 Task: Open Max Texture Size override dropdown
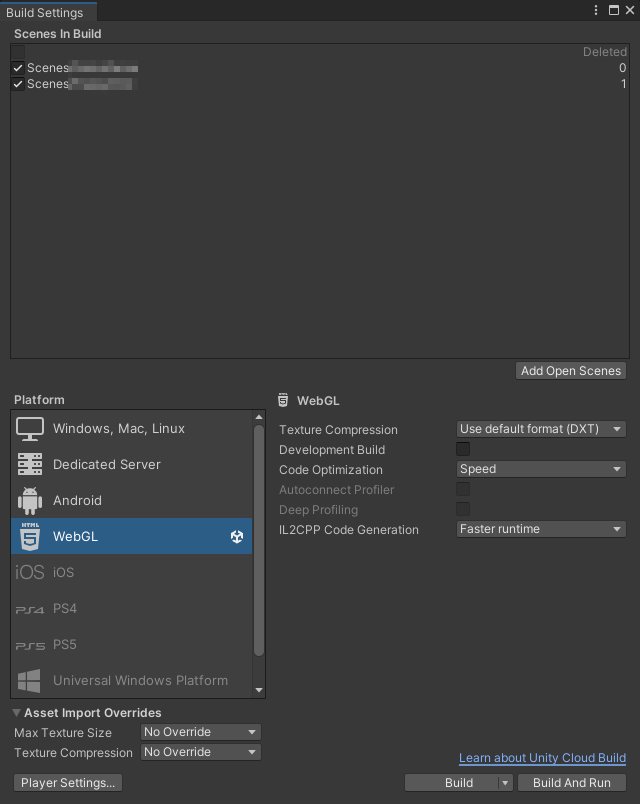click(201, 732)
